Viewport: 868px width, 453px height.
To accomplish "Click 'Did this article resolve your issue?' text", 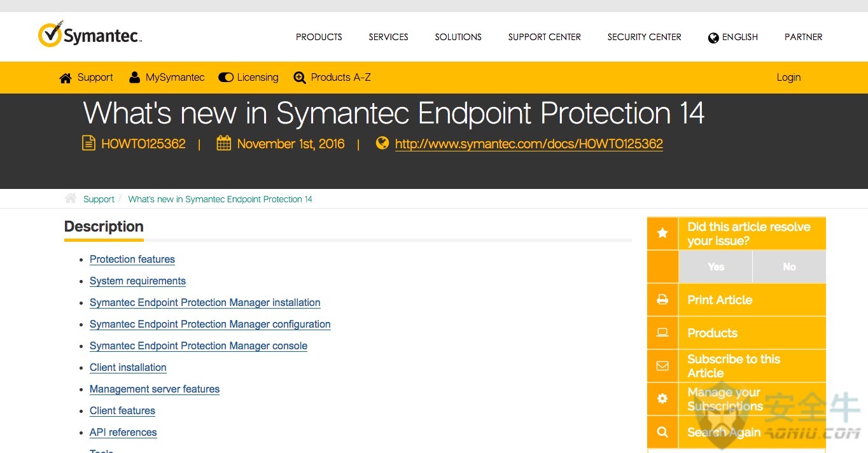I will pos(749,233).
